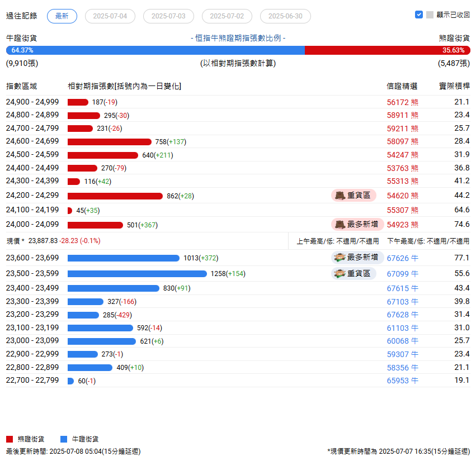
Task: Click the blue bar for 23,500 - 23,599
Action: (x=137, y=274)
